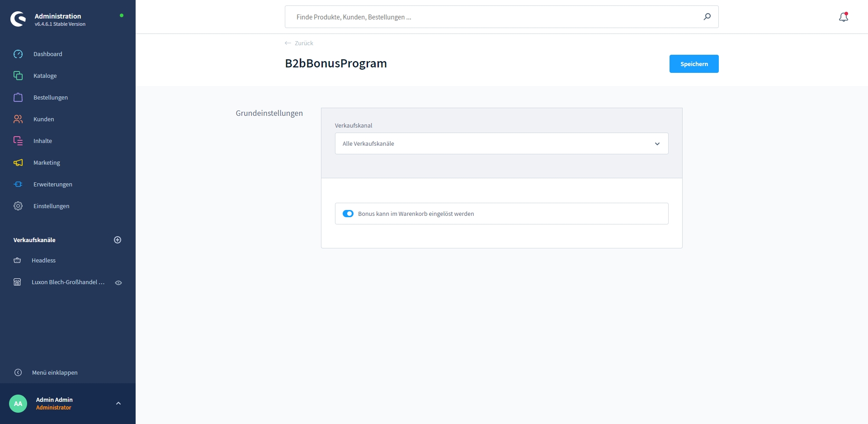868x424 pixels.
Task: Click the Erweiterungen plugin icon
Action: [x=18, y=184]
